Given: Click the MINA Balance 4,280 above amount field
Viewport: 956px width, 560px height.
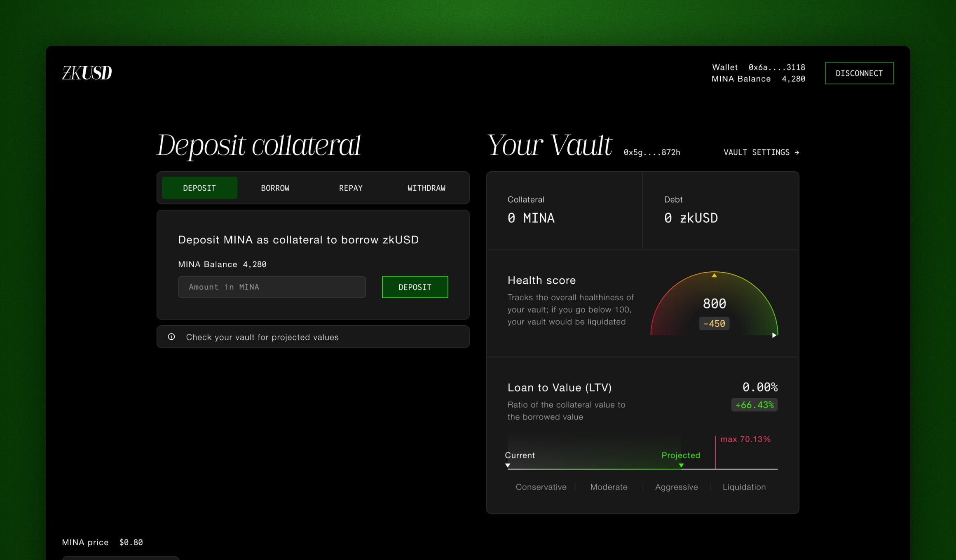Looking at the screenshot, I should tap(222, 264).
